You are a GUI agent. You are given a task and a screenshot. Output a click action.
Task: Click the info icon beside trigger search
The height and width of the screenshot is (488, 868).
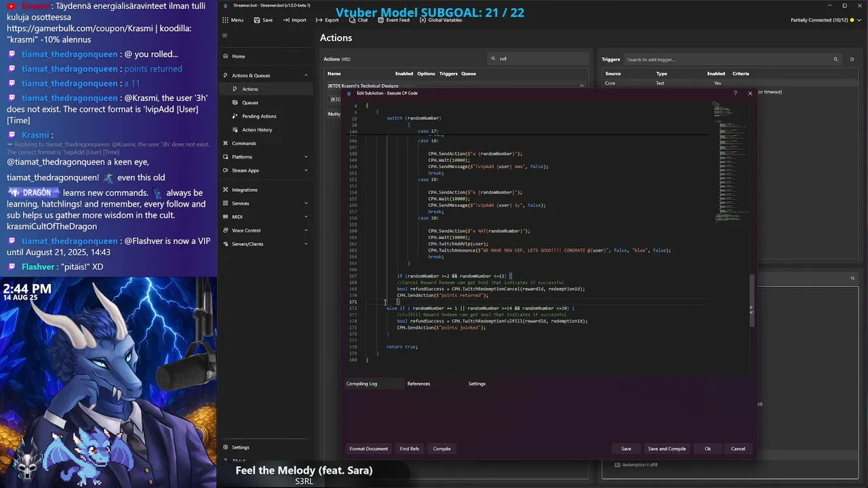[x=852, y=60]
